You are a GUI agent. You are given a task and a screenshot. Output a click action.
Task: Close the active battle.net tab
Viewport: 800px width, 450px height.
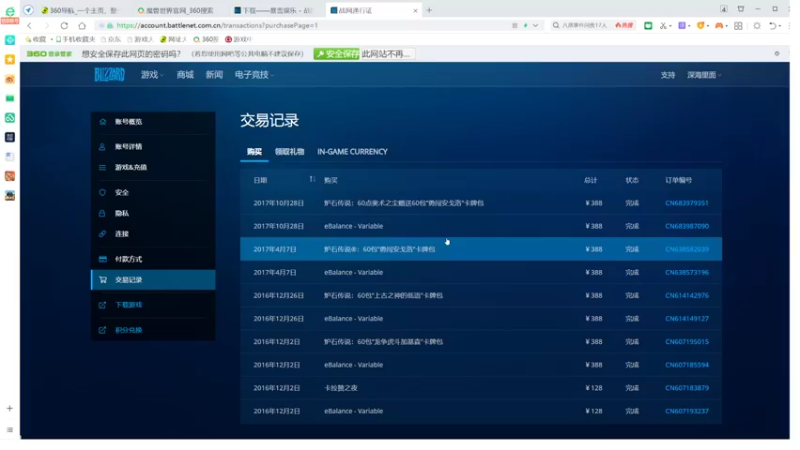pos(415,10)
